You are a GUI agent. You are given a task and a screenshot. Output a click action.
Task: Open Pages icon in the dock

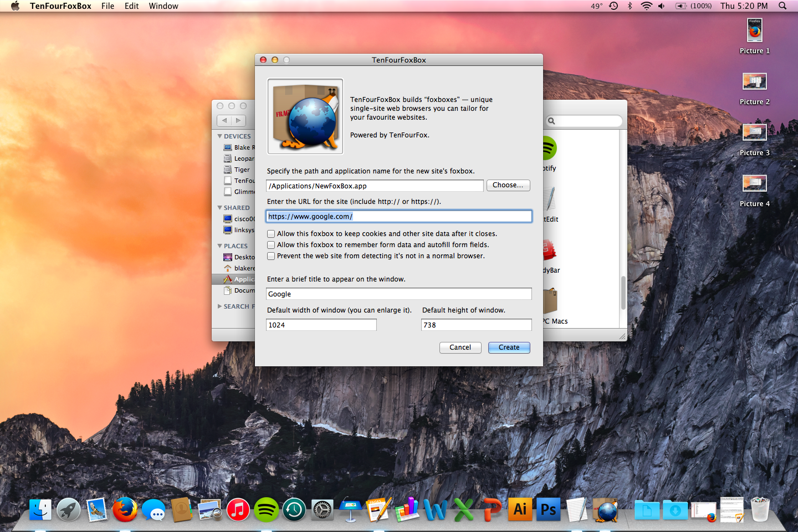378,509
